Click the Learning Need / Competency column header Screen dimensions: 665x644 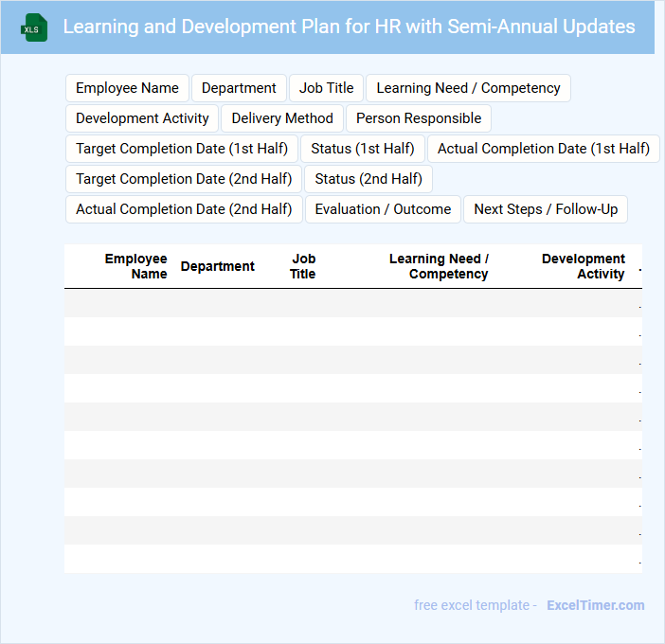tap(439, 266)
